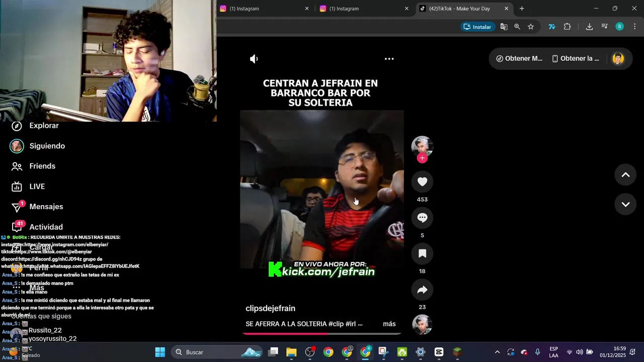The width and height of the screenshot is (644, 362).
Task: Open Task View on the taskbar
Action: click(x=273, y=352)
